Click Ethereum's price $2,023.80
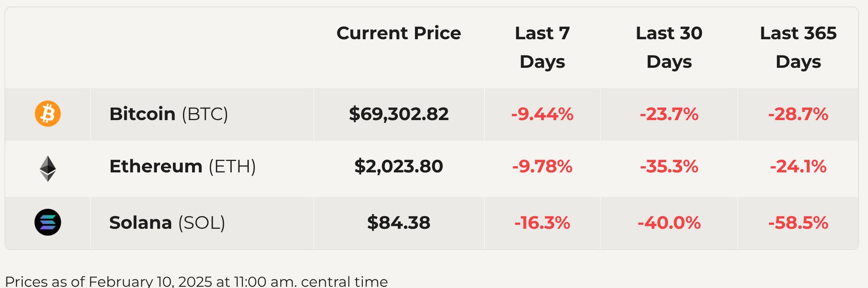The image size is (868, 288). click(x=398, y=166)
